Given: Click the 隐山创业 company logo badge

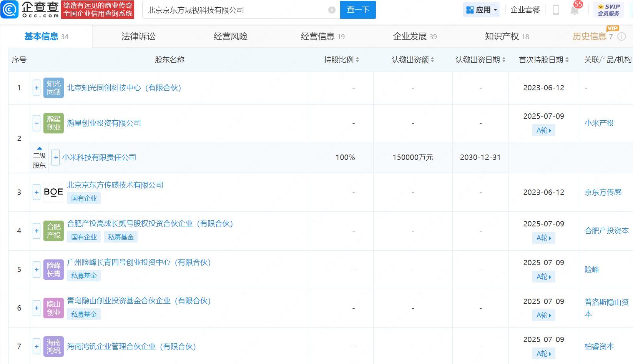Looking at the screenshot, I should click(x=53, y=308).
